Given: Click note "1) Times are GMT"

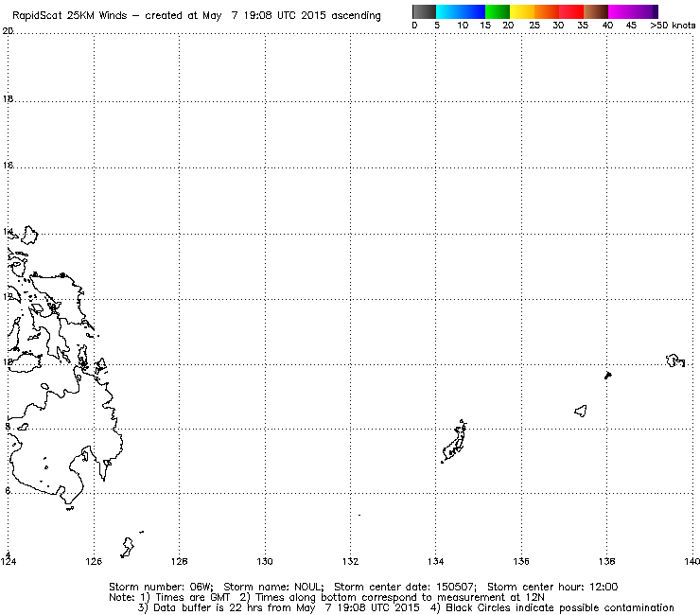Looking at the screenshot, I should pyautogui.click(x=185, y=598).
